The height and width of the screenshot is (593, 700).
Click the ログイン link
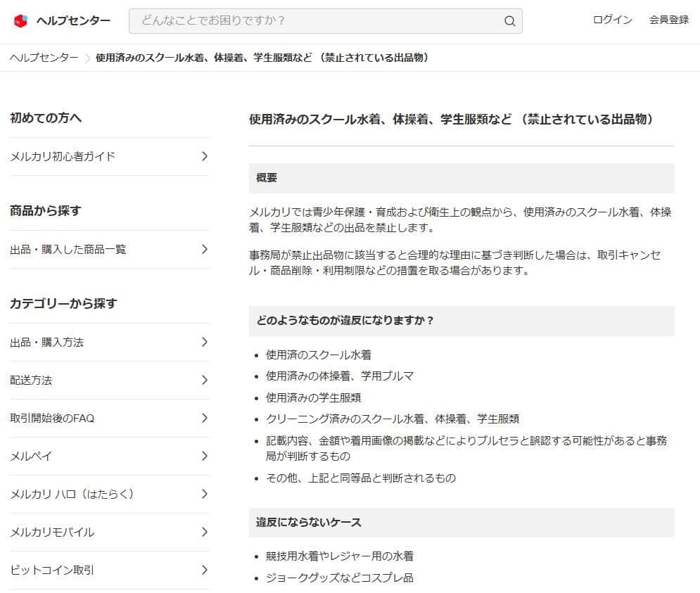612,20
